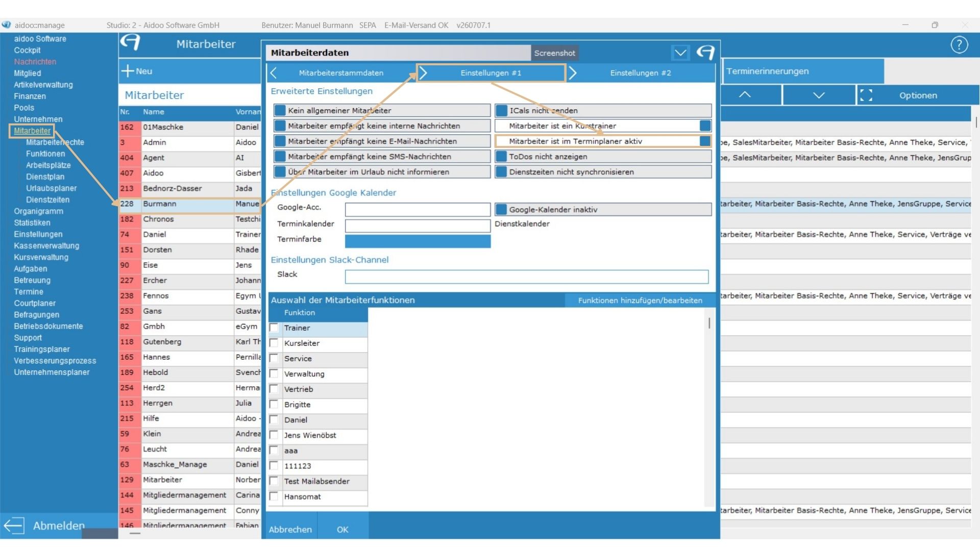Toggle 'ToDos nicht anzeigen' option
Viewport: 980px width, 551px height.
(603, 157)
